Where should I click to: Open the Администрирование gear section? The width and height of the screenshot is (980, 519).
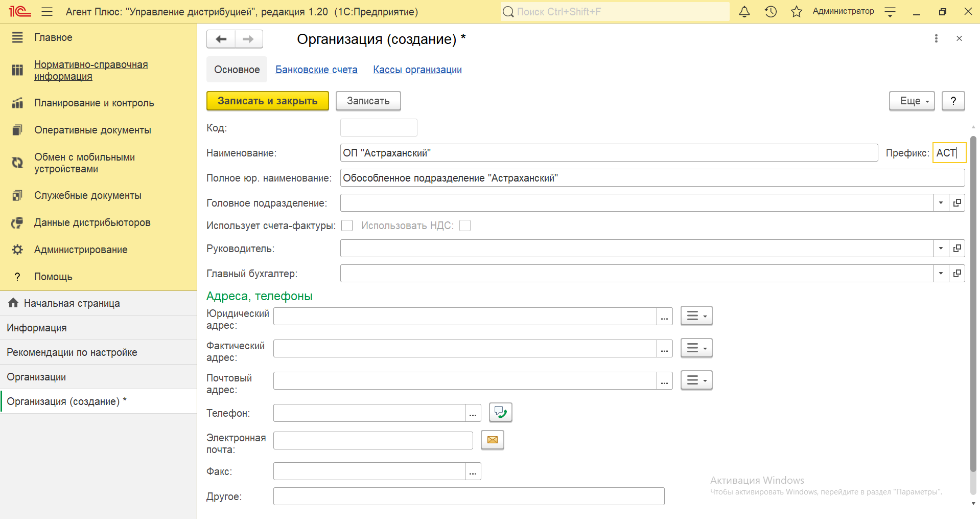click(x=80, y=250)
